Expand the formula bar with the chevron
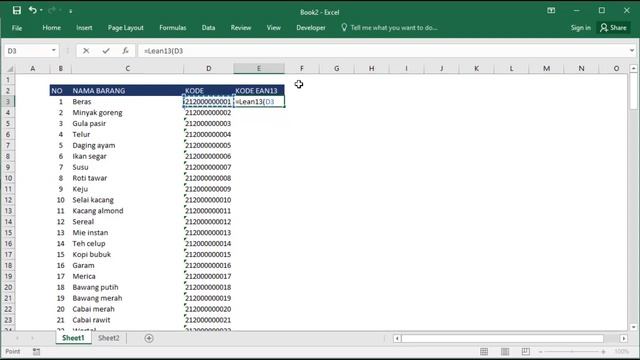640x360 pixels. tap(632, 51)
